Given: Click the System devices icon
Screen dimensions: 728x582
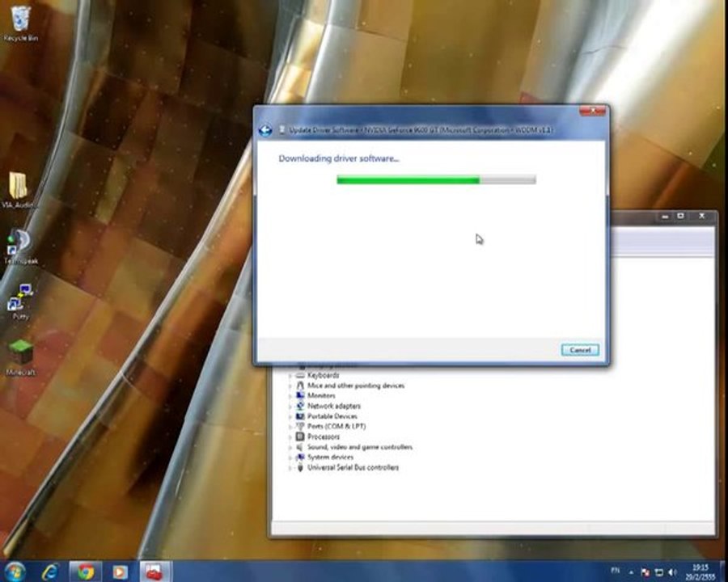Looking at the screenshot, I should point(300,458).
